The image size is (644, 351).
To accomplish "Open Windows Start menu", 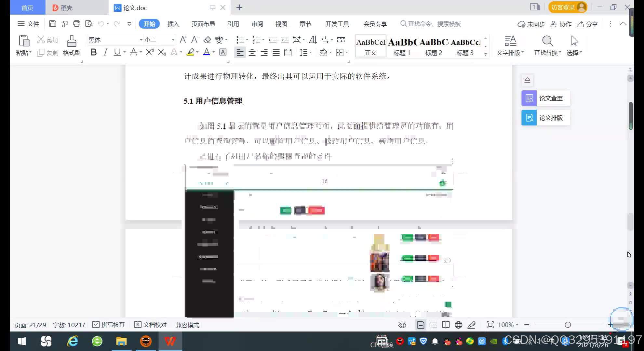I will [x=21, y=341].
